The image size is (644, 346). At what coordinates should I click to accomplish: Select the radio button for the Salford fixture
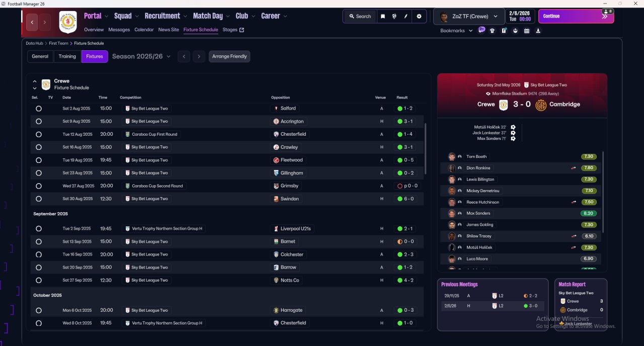39,109
